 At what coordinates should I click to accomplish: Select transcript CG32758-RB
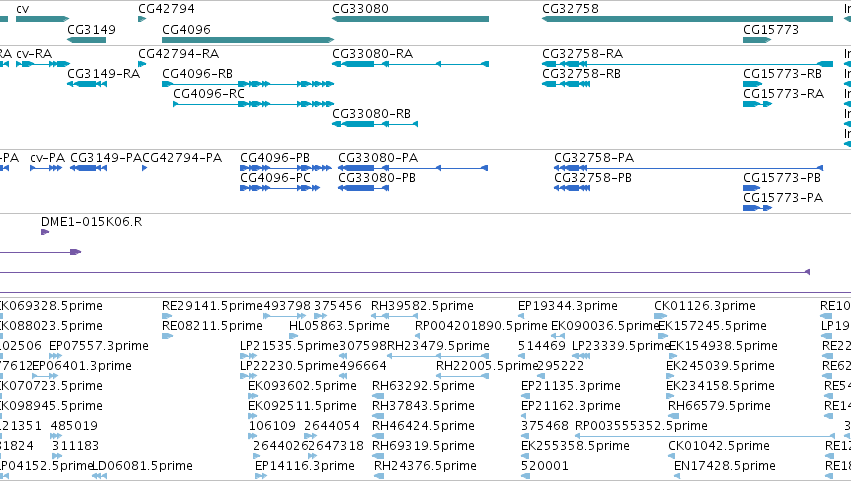(x=566, y=84)
